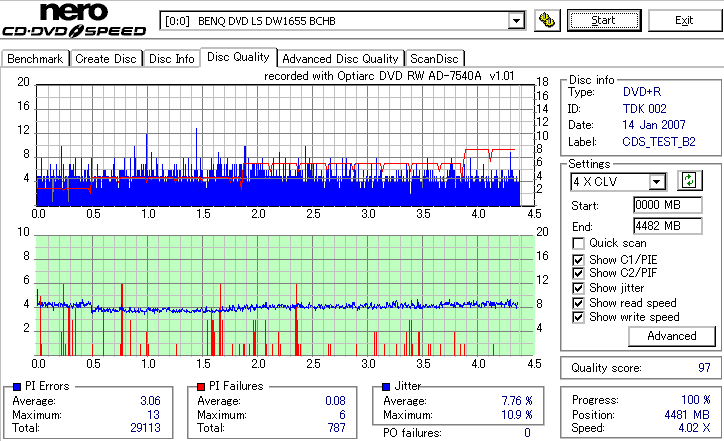Click the green refresh speed icon
The width and height of the screenshot is (724, 441).
click(689, 181)
